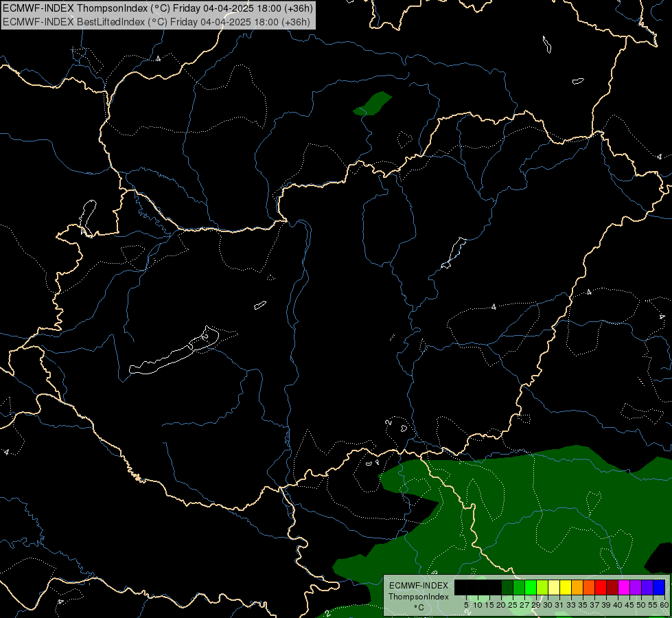Viewport: 672px width, 618px height.
Task: Click the dark red 39–40 legend swatch
Action: (612, 587)
